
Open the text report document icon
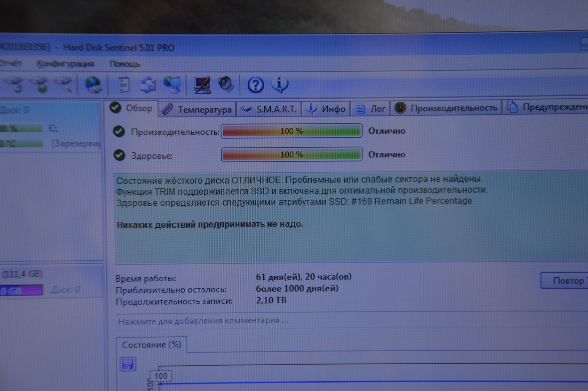(124, 85)
